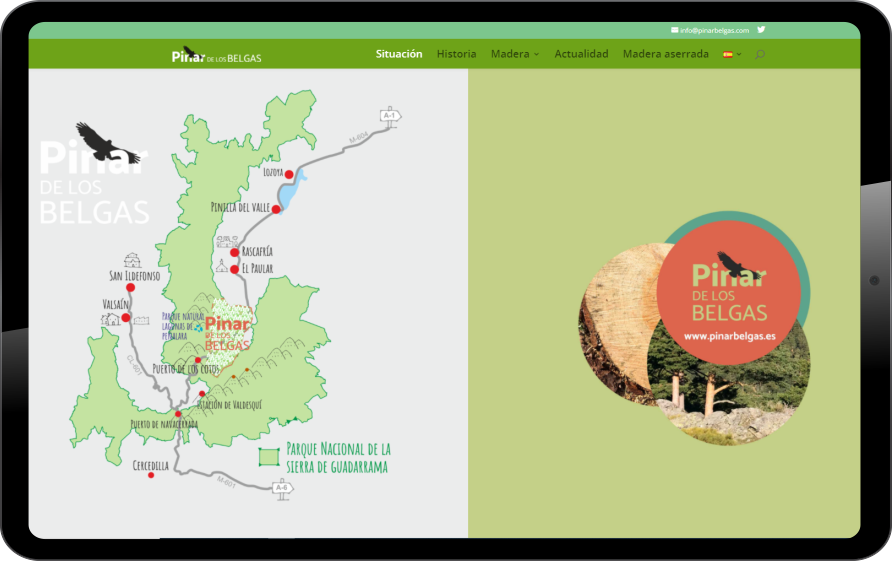Click the red Cercedilla map marker

(x=151, y=475)
